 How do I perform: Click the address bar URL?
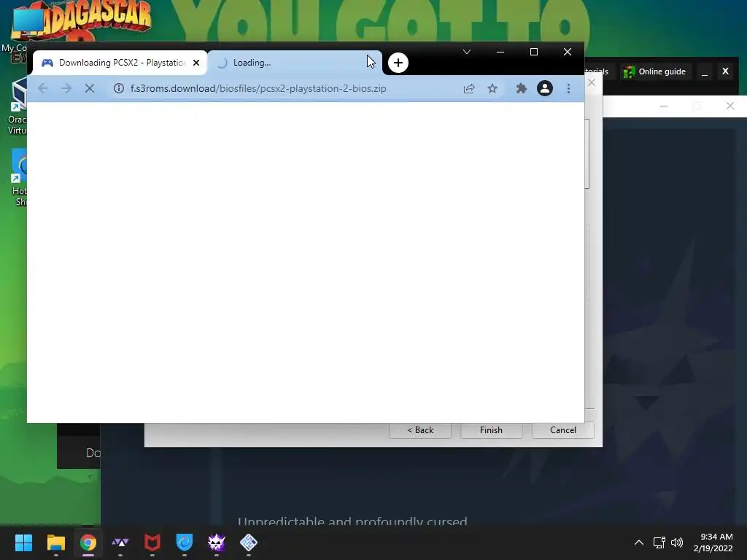258,88
